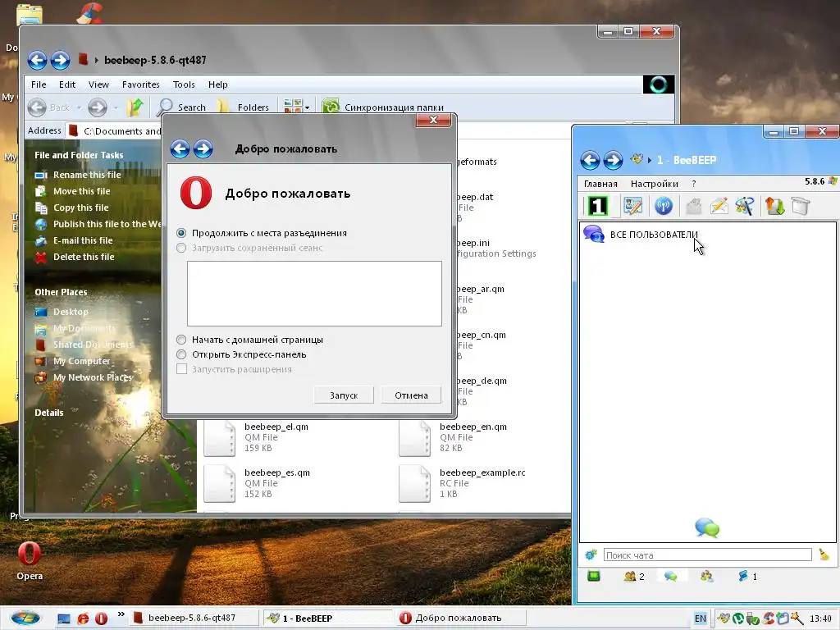The width and height of the screenshot is (840, 630).
Task: Click the Отмена button
Action: click(x=411, y=395)
